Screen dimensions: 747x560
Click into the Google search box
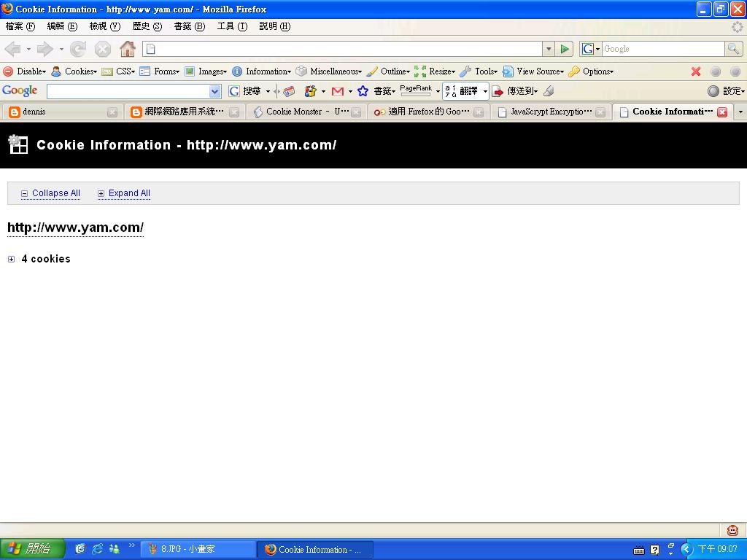(x=663, y=49)
